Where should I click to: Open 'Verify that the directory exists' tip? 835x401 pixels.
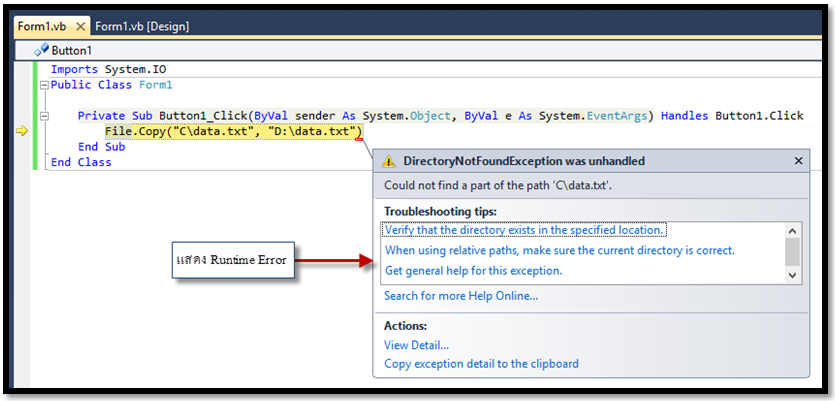pyautogui.click(x=523, y=230)
